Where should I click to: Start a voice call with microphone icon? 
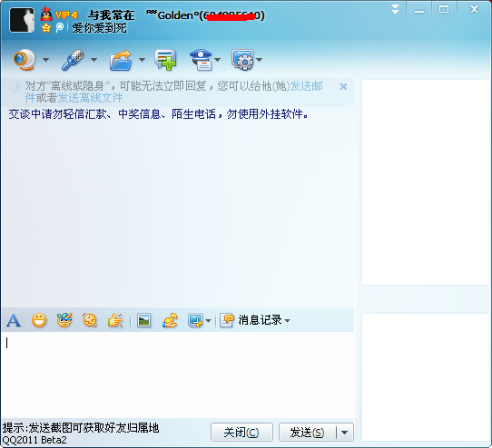point(73,60)
